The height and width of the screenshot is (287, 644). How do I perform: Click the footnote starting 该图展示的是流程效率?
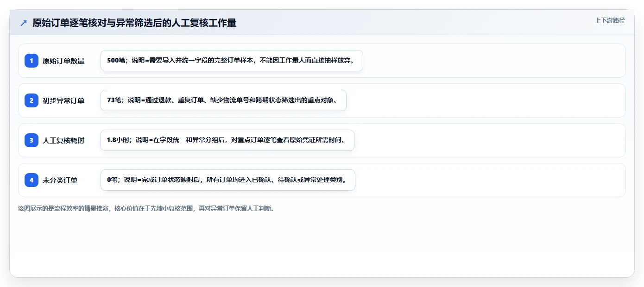[146, 208]
